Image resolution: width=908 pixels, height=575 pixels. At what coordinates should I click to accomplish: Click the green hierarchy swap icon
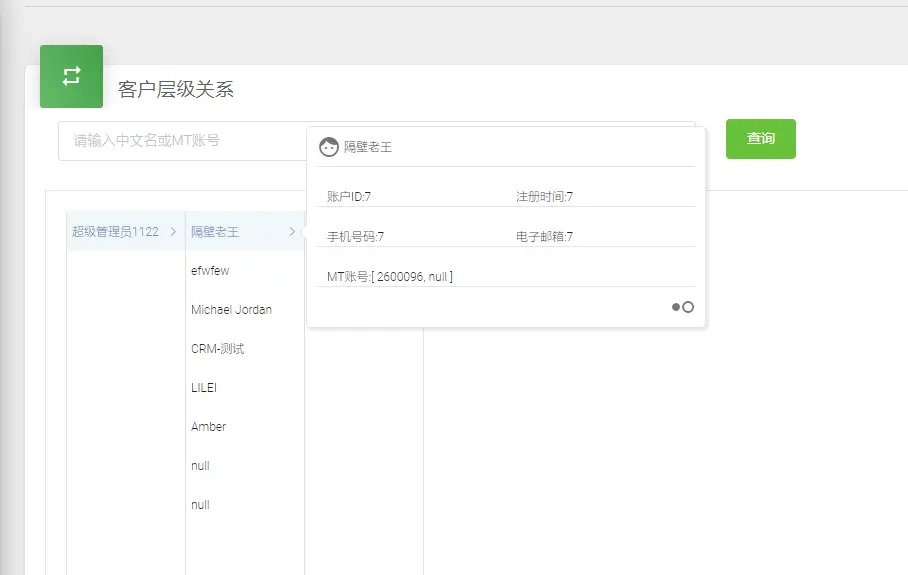click(x=71, y=76)
